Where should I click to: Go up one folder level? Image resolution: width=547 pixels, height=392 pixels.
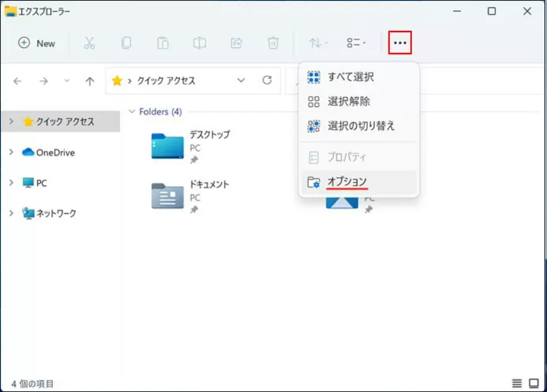coord(90,81)
